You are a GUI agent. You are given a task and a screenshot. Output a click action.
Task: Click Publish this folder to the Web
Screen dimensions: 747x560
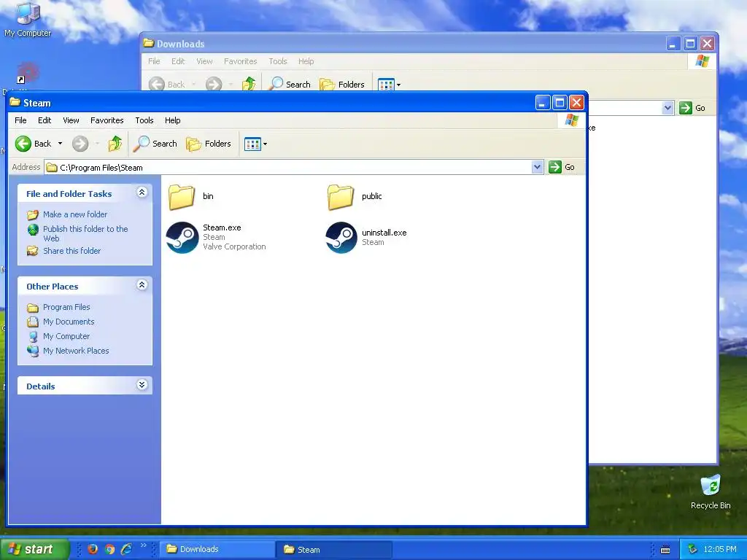pos(85,233)
